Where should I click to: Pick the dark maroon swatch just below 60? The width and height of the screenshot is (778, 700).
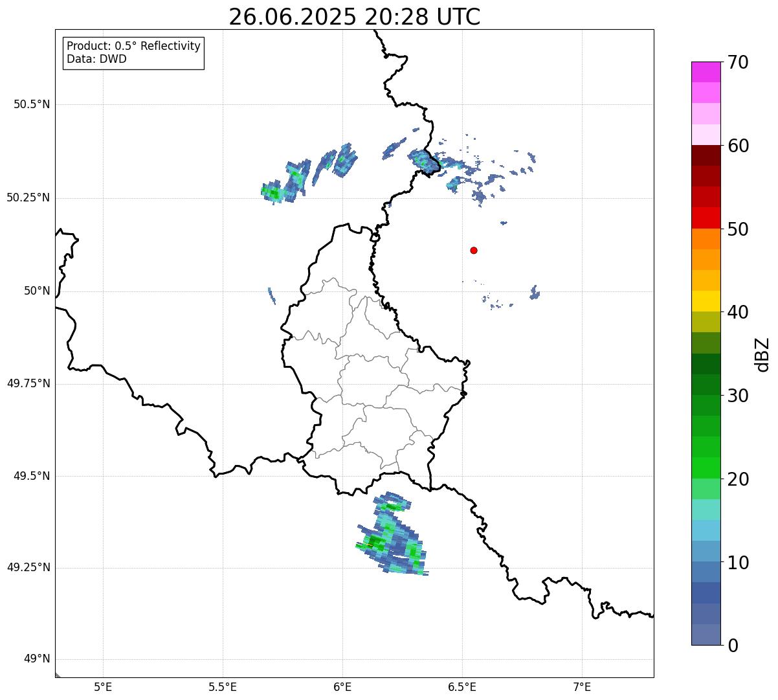point(706,155)
